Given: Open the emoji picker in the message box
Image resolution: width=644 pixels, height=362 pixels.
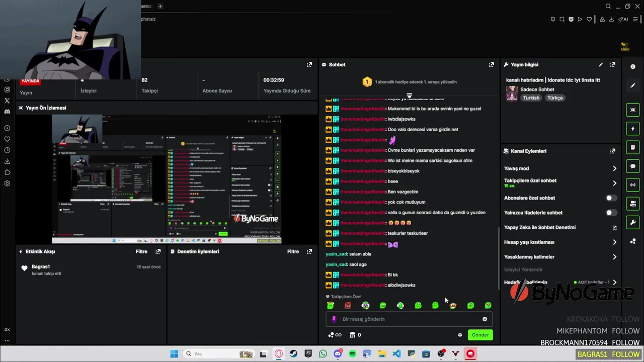Looking at the screenshot, I should [485, 319].
